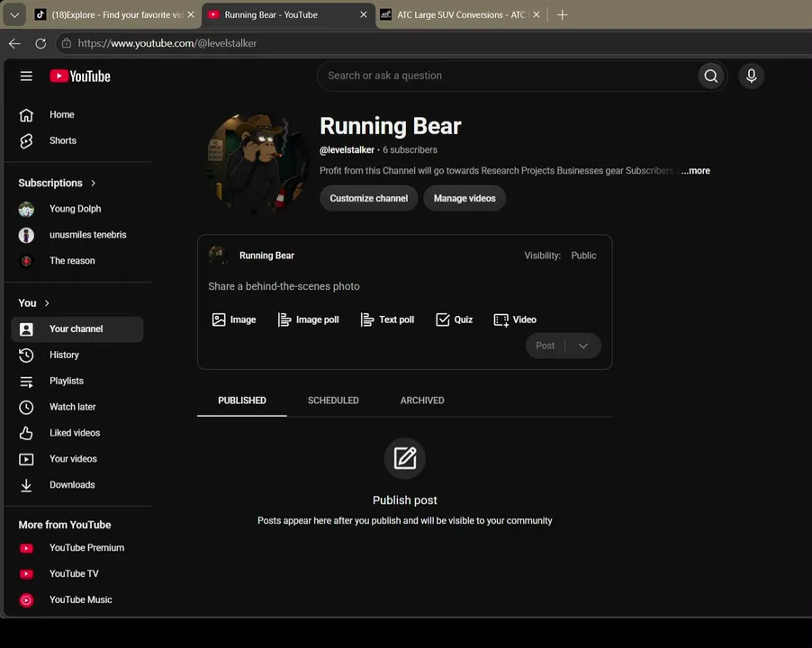
Task: View site information lock icon
Action: tap(67, 43)
